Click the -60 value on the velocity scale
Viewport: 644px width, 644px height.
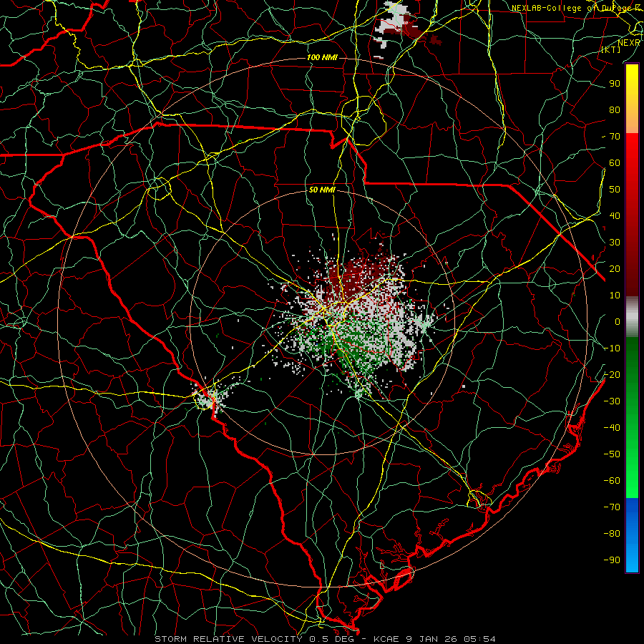pyautogui.click(x=612, y=481)
